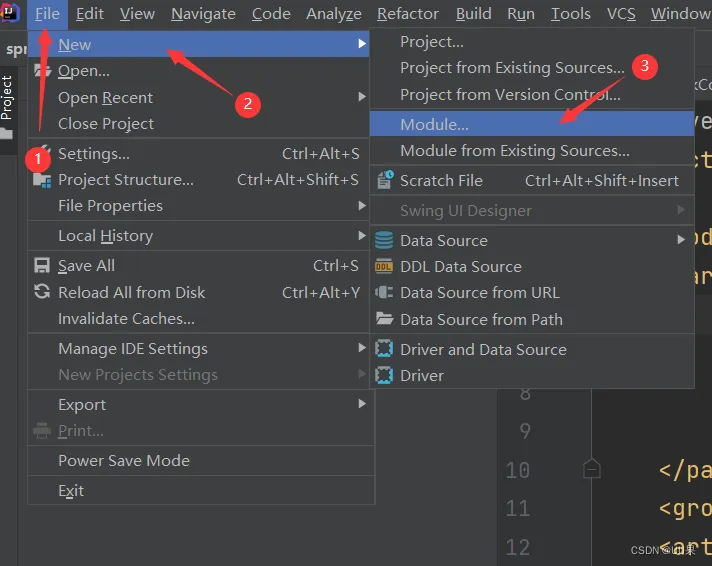
Task: Click the Data Source database icon
Action: (x=384, y=240)
